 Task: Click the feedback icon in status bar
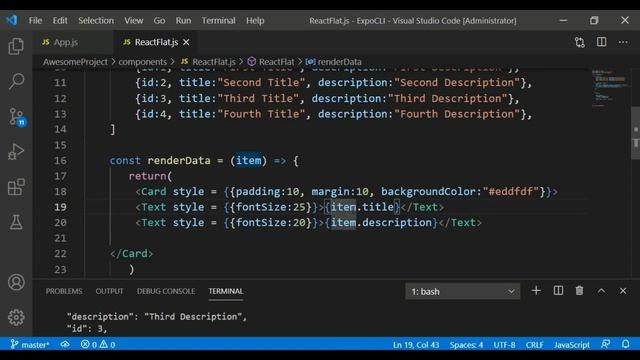click(605, 344)
